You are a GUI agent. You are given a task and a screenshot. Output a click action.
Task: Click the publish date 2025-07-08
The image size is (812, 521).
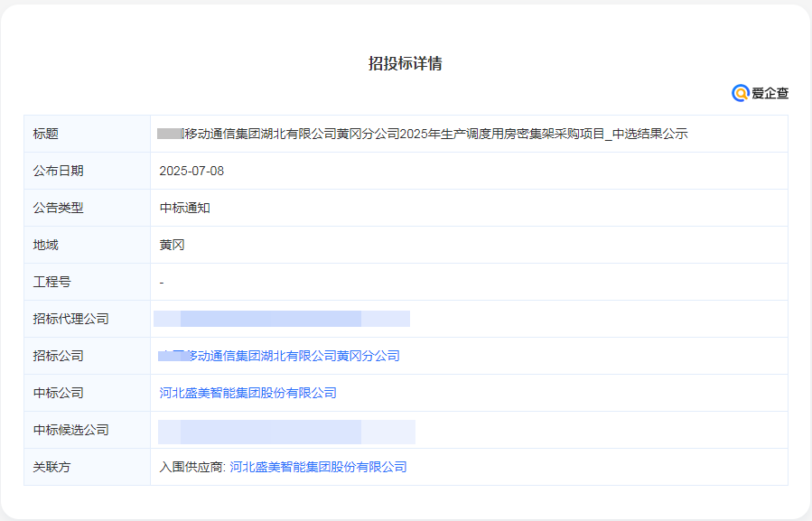(x=191, y=171)
